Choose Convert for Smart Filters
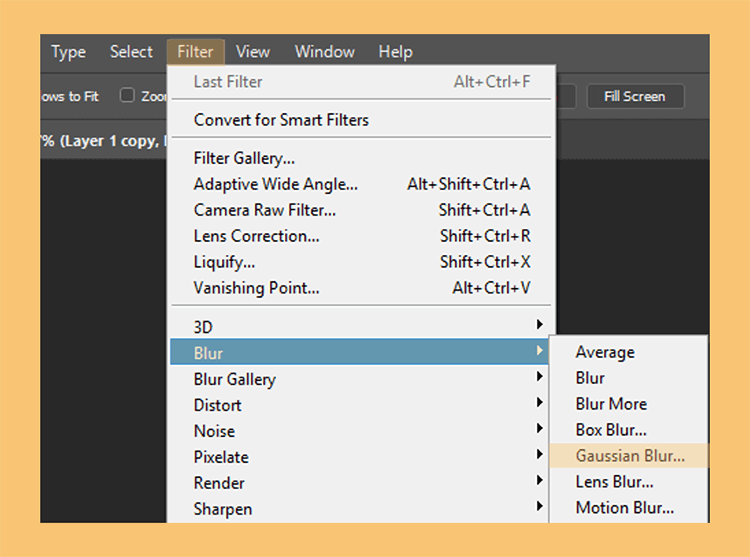 tap(361, 120)
